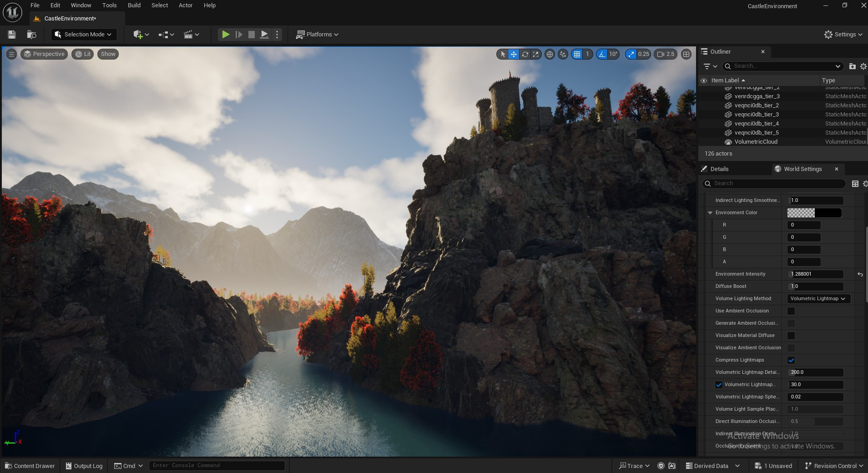Open the Build menu
The width and height of the screenshot is (868, 473).
coord(134,5)
